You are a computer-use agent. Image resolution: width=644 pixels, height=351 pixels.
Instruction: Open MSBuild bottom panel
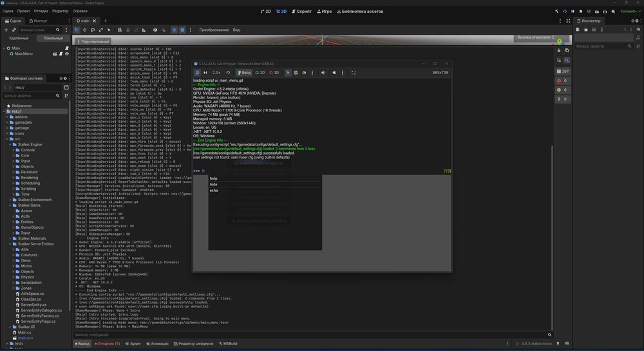(228, 344)
